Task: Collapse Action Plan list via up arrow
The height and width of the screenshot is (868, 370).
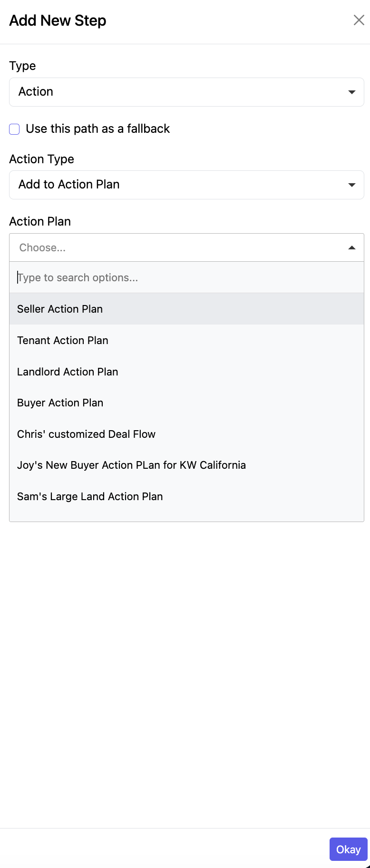Action: [351, 247]
